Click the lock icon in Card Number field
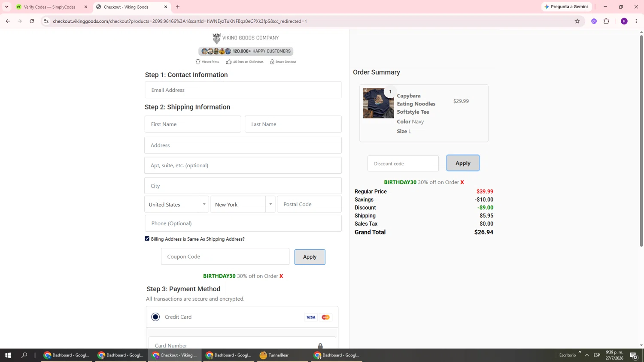644x362 pixels. (320, 346)
